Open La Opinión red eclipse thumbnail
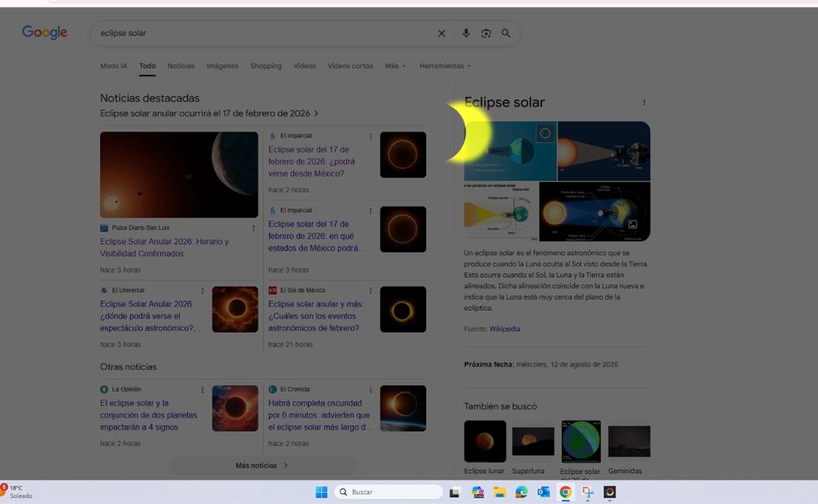 (235, 409)
